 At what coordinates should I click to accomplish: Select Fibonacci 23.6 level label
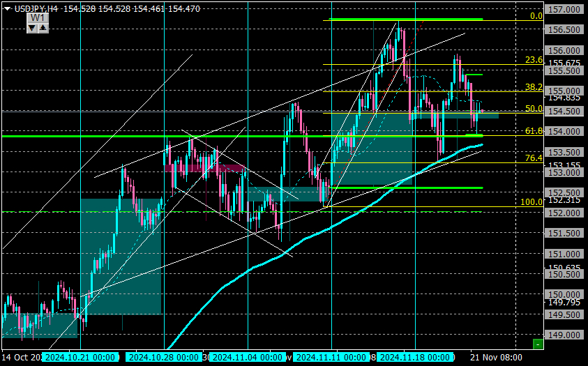tap(534, 60)
